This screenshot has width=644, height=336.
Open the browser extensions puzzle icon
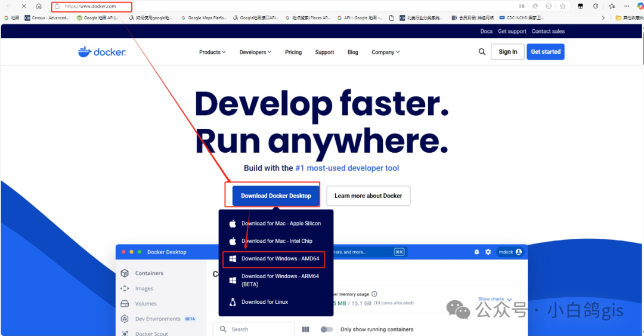pyautogui.click(x=595, y=6)
